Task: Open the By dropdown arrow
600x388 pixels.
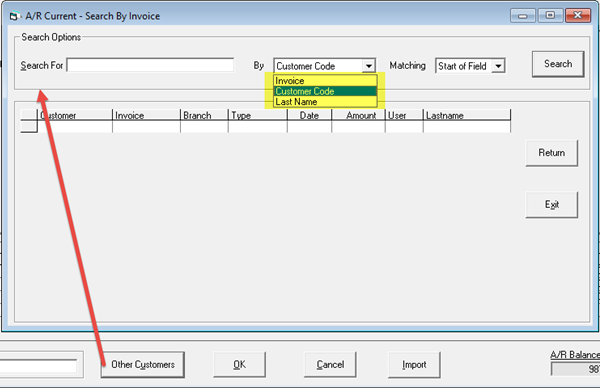Action: point(368,66)
